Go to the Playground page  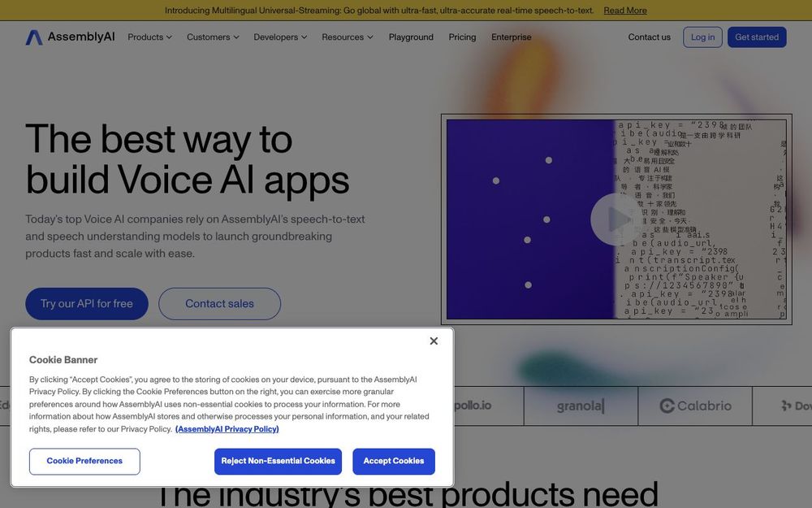[x=411, y=37]
